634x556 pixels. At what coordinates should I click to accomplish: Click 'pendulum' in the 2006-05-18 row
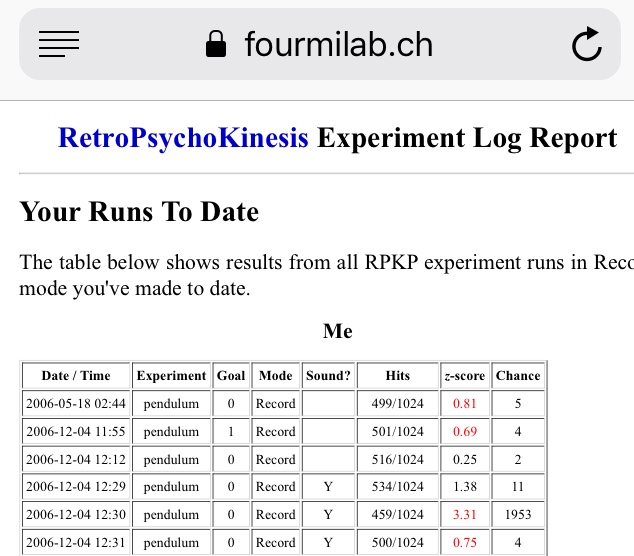171,404
